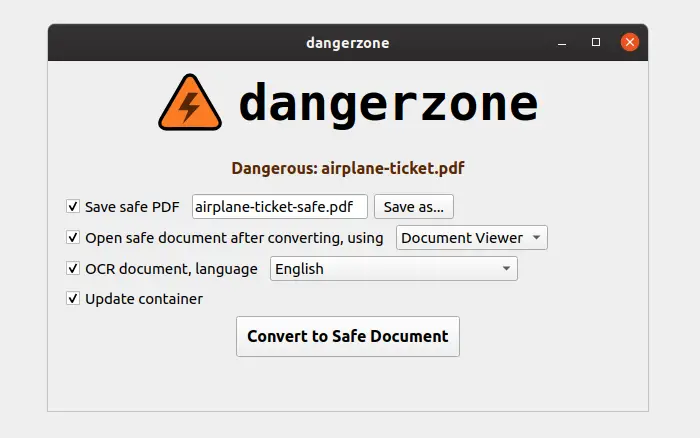
Task: Disable opening safe document after converting checkbox
Action: pos(73,237)
